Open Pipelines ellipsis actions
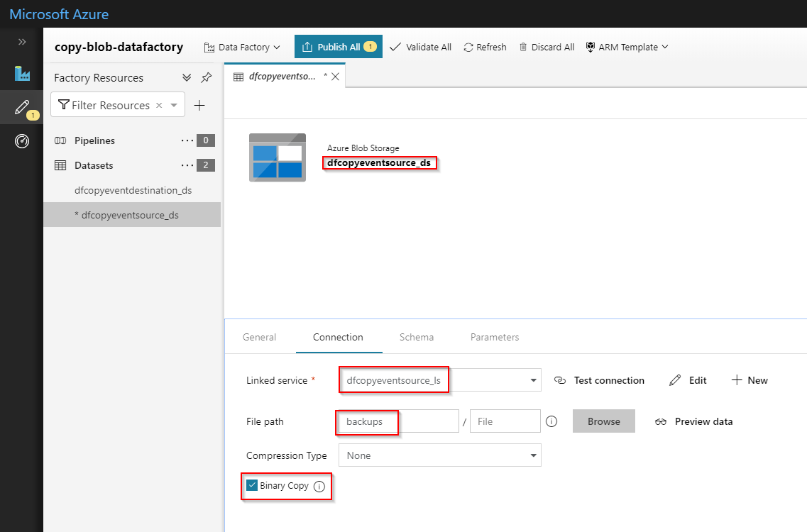 click(187, 140)
